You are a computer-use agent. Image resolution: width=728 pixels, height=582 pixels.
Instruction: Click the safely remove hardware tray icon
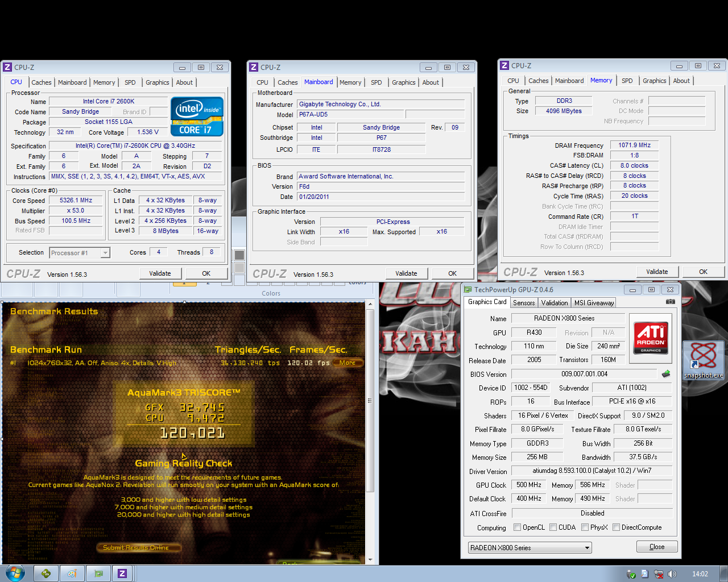tap(631, 574)
